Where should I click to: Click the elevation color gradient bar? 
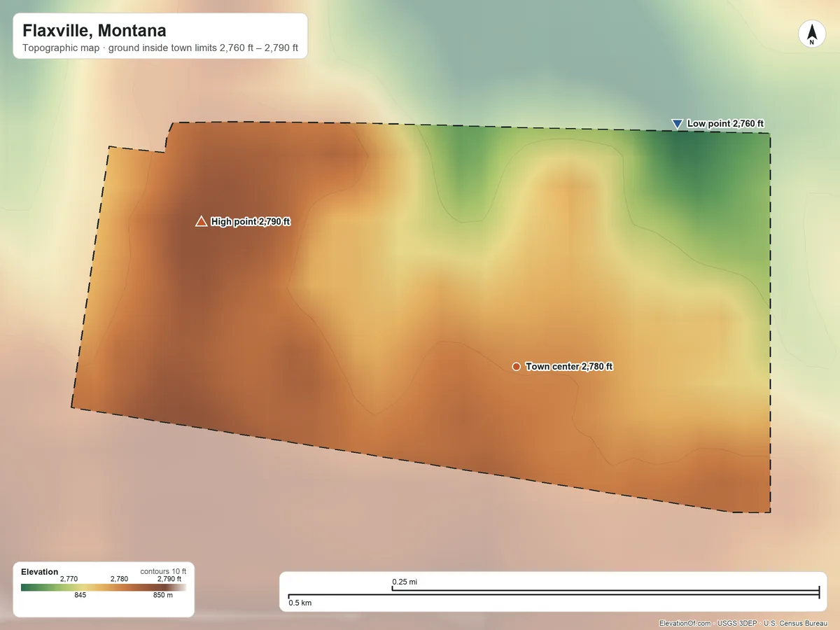pyautogui.click(x=104, y=588)
